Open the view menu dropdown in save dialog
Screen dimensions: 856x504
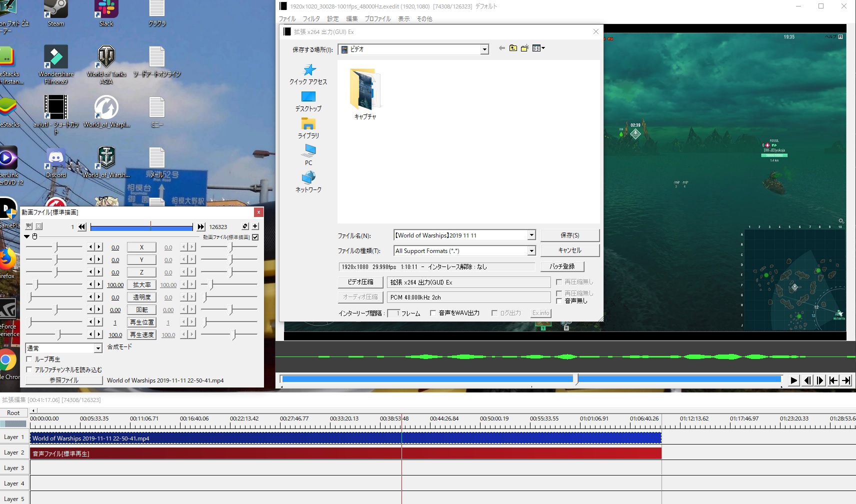(539, 48)
